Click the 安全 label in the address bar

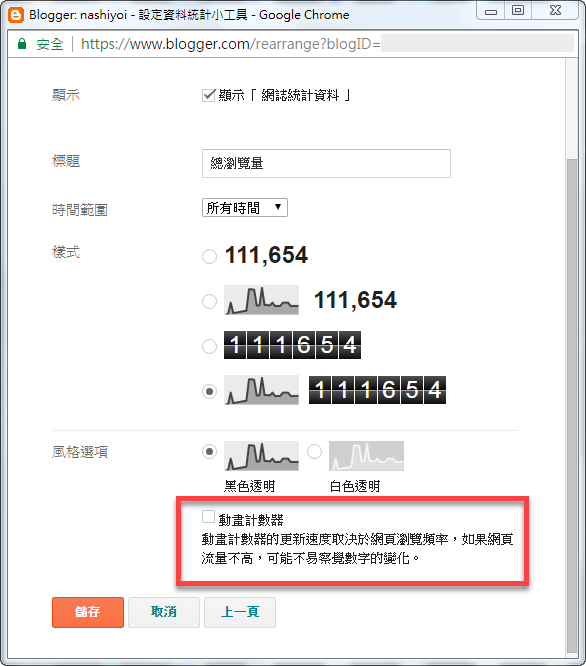pos(50,44)
